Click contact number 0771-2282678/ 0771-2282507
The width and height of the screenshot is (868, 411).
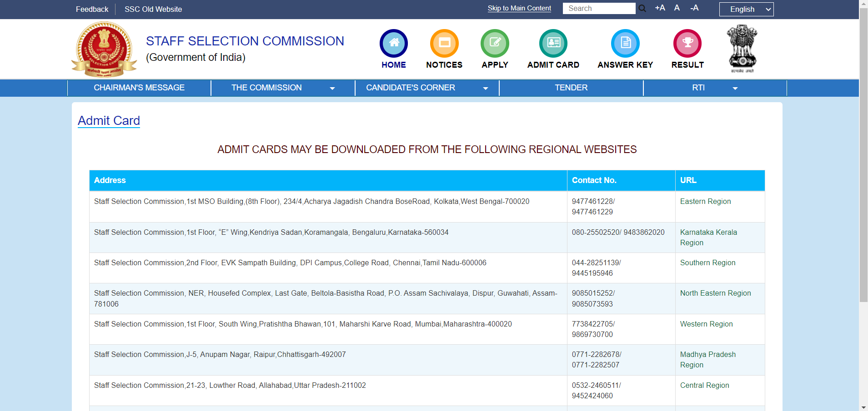[x=597, y=360]
